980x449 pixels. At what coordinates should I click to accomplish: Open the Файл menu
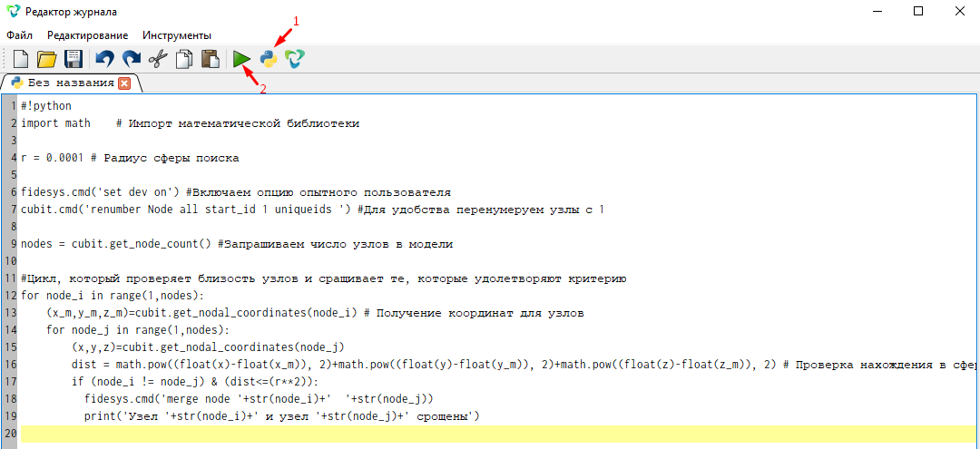click(19, 35)
